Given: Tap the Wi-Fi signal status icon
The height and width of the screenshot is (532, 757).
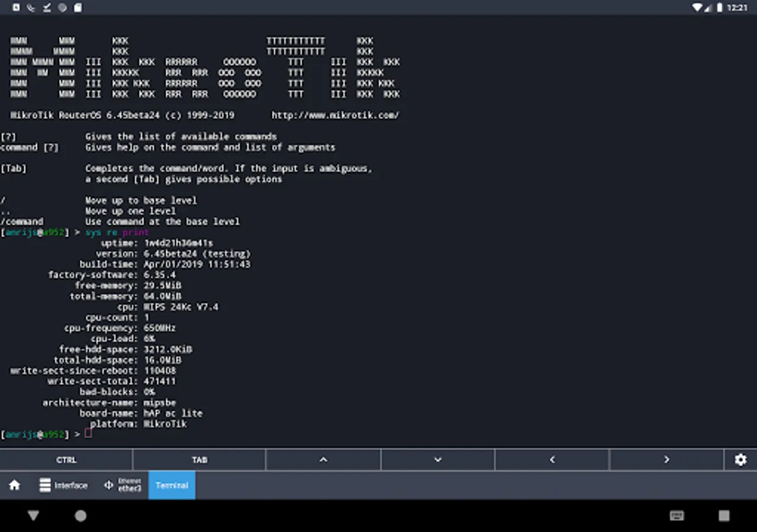Looking at the screenshot, I should coord(697,8).
